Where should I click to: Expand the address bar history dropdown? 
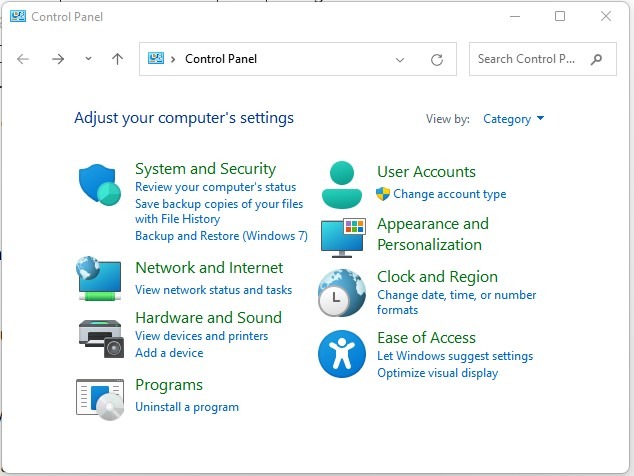pos(400,60)
